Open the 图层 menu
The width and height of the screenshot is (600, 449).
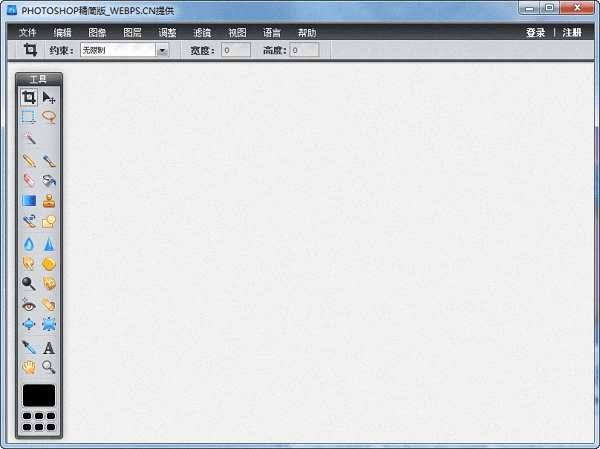(x=132, y=33)
